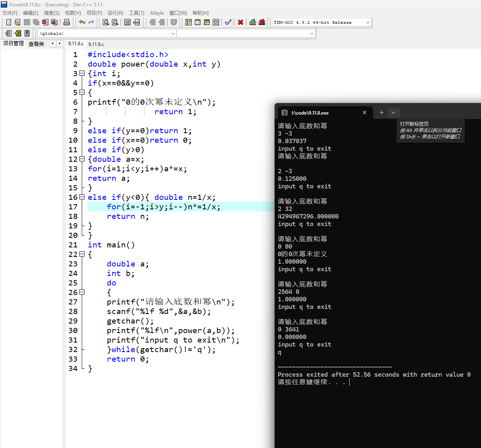Open the 项目[P] menu
Viewport: 481px width, 448px height.
(94, 13)
